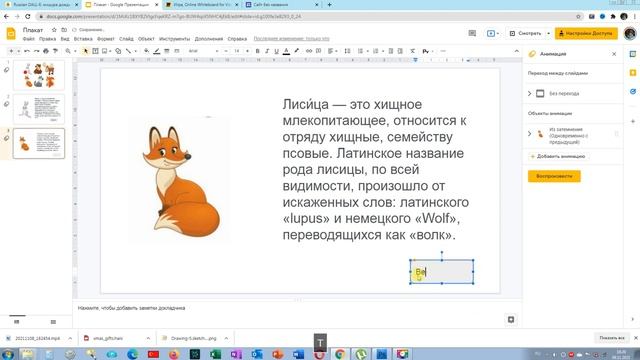Open the Правка menu
Image resolution: width=640 pixels, height=360 pixels.
[47, 39]
